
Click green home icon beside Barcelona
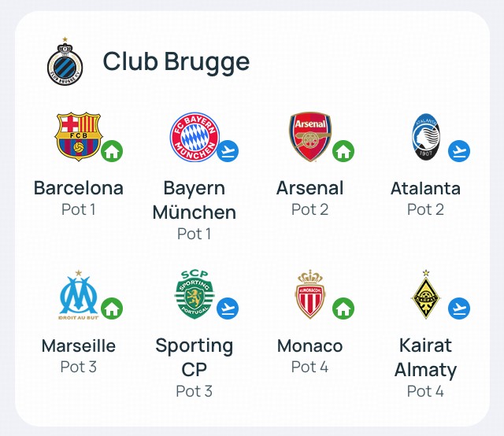tap(112, 151)
